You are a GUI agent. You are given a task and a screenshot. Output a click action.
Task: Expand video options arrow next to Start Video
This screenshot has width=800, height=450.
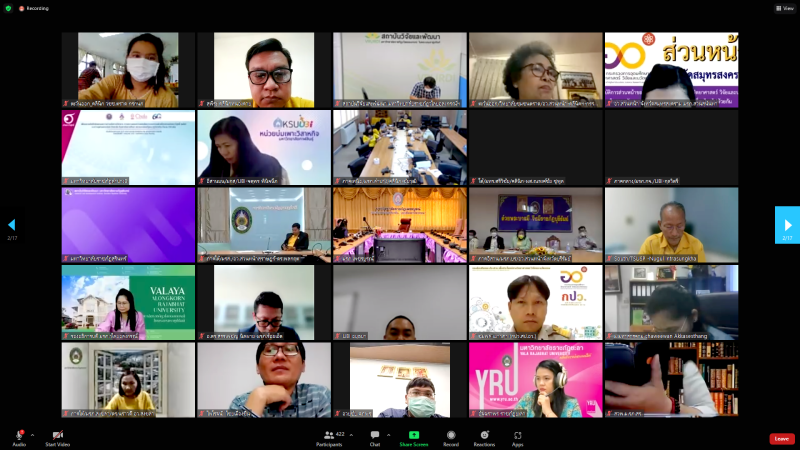pyautogui.click(x=73, y=435)
